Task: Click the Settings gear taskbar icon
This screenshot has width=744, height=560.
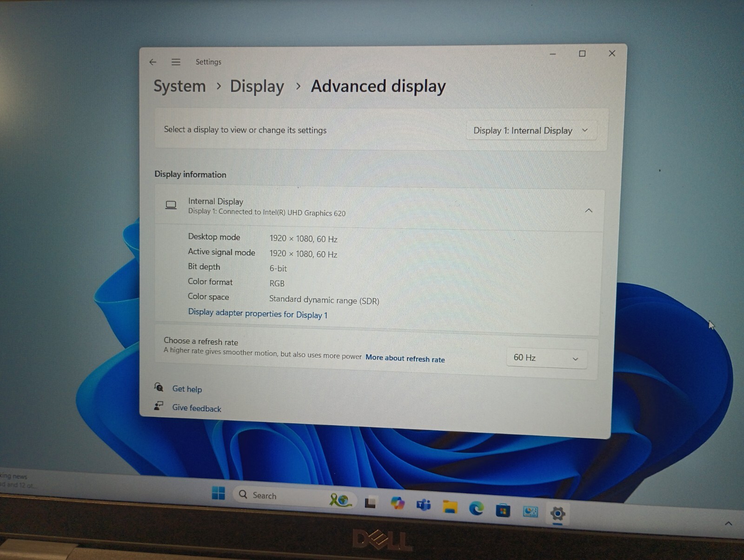Action: click(558, 513)
